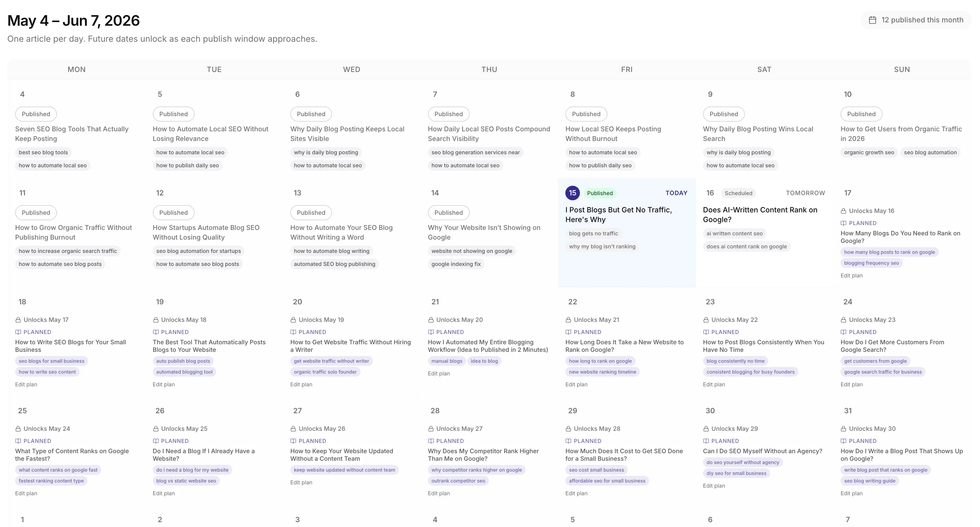Click the 'idea to blog' keyword tag
The image size is (980, 527).
tap(484, 361)
